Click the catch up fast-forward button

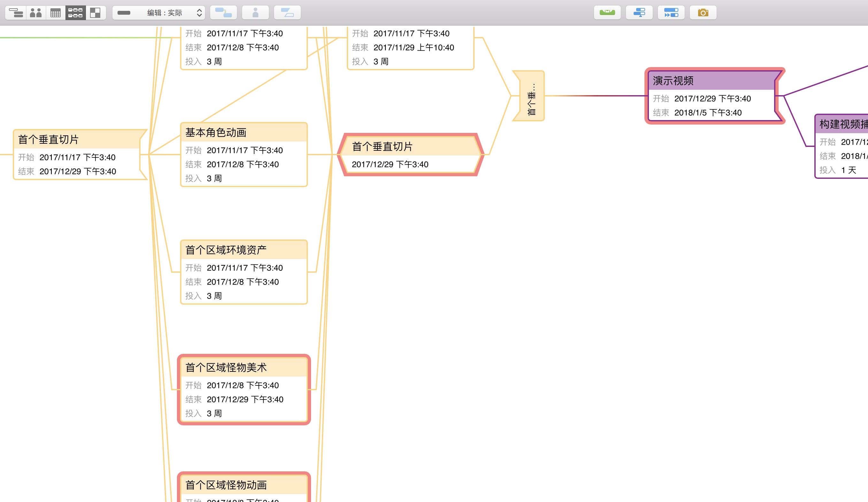click(671, 13)
